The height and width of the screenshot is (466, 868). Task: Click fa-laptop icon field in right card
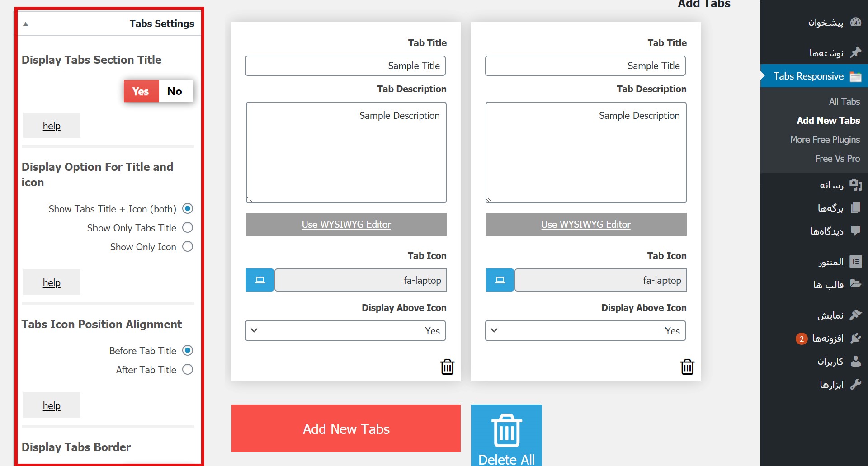[x=601, y=280]
